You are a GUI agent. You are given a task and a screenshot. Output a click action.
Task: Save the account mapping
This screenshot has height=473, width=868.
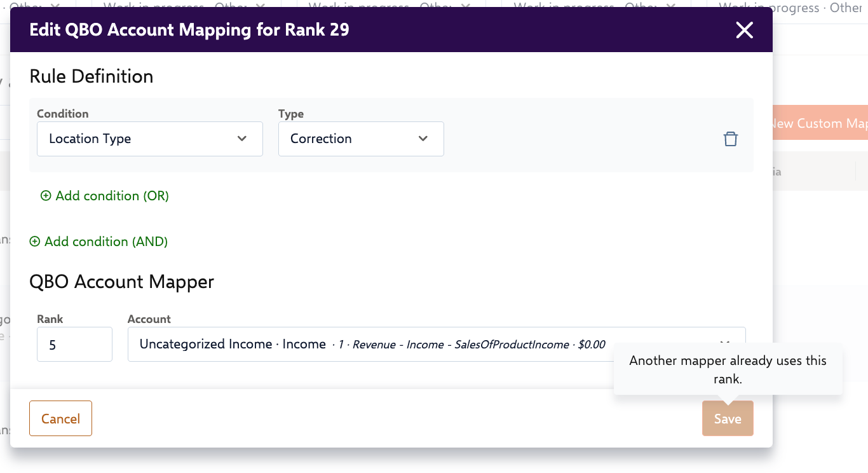(x=727, y=418)
